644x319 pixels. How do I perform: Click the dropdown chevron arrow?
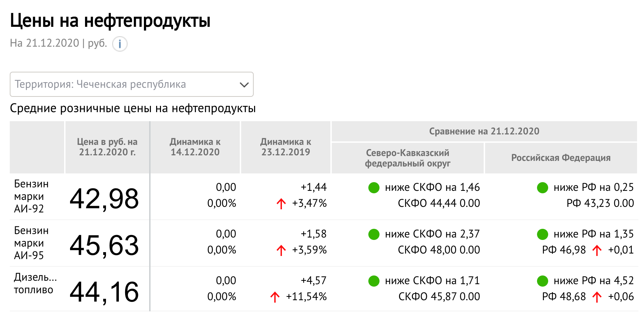pos(244,85)
